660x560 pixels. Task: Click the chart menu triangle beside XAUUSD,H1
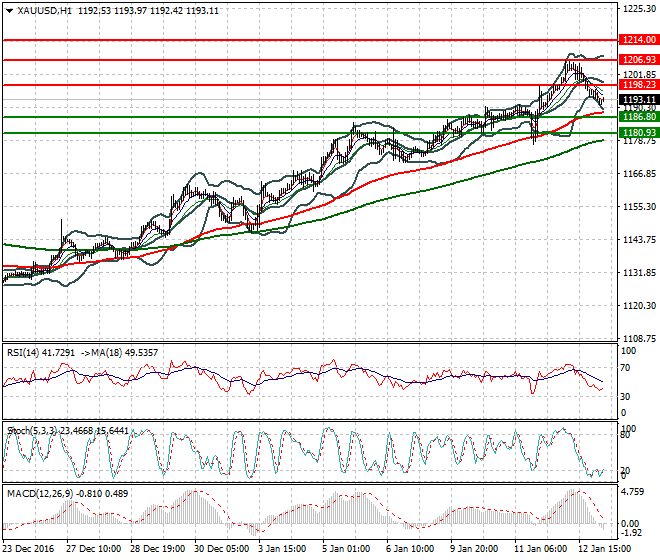click(10, 11)
